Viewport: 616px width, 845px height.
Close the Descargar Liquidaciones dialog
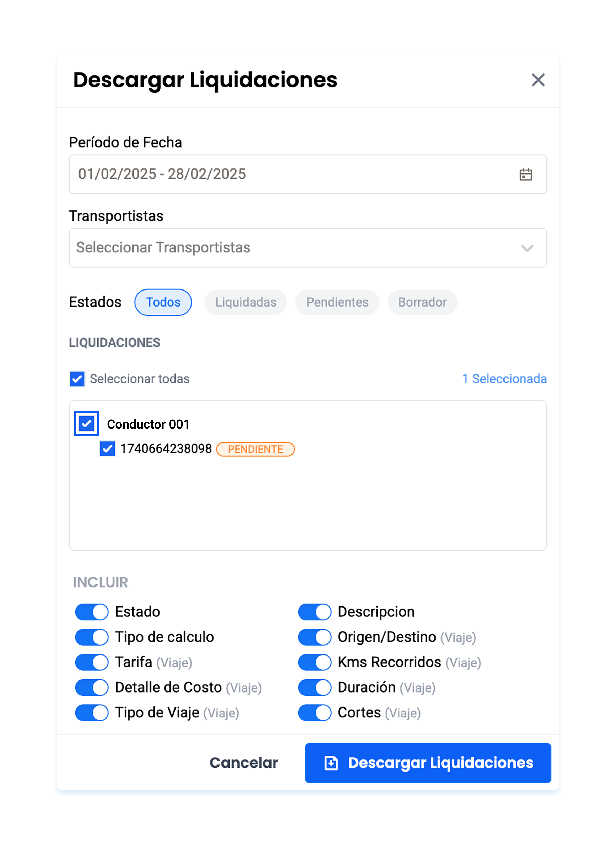[538, 80]
